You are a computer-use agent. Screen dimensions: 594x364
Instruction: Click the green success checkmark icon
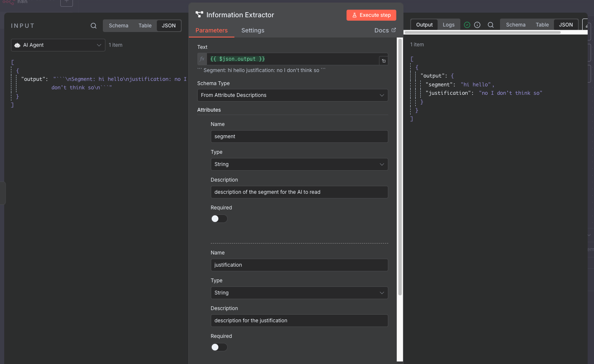pos(467,25)
